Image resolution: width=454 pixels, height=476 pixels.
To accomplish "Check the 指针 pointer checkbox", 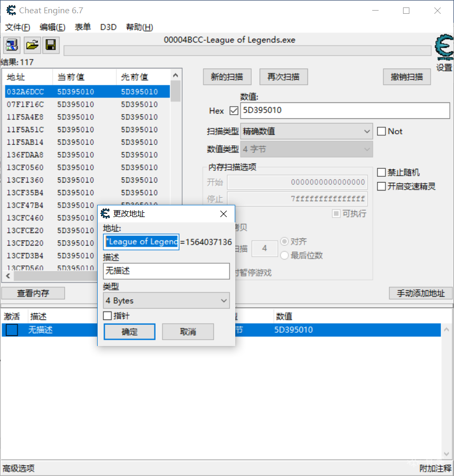I will [x=107, y=316].
